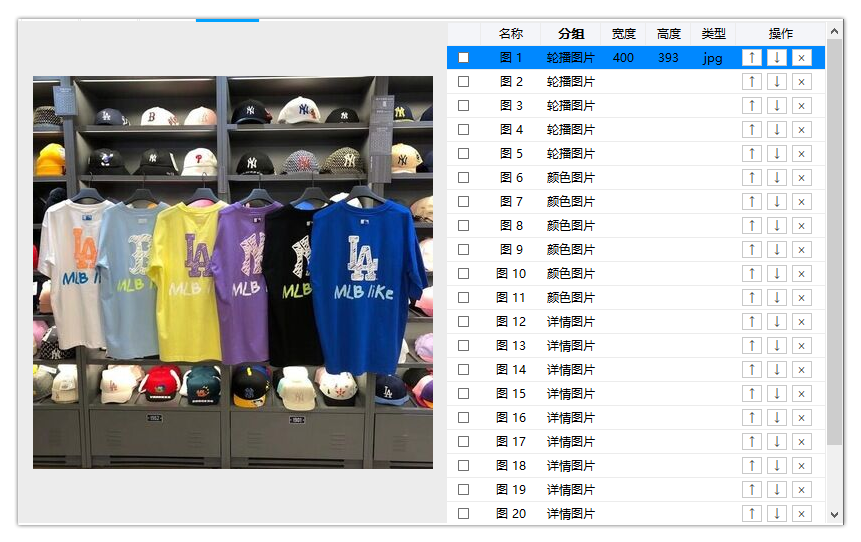
Task: Delete 图 15 from the list
Action: click(x=802, y=394)
